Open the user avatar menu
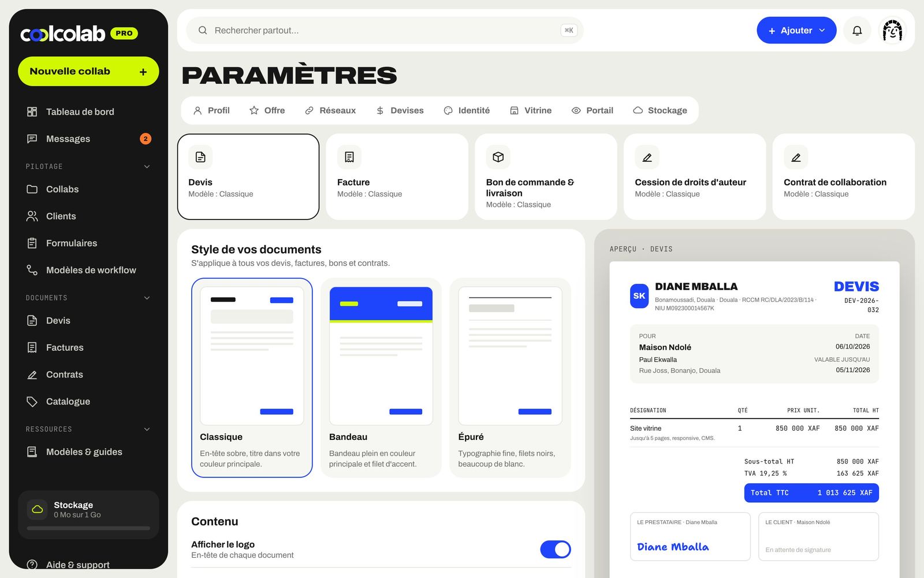This screenshot has width=924, height=578. pyautogui.click(x=892, y=31)
